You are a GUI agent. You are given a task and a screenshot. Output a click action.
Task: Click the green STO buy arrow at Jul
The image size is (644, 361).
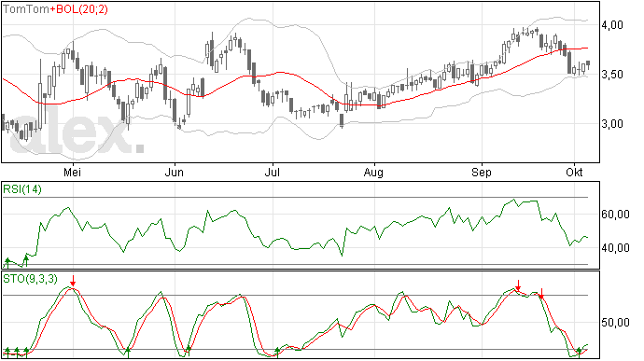277,353
